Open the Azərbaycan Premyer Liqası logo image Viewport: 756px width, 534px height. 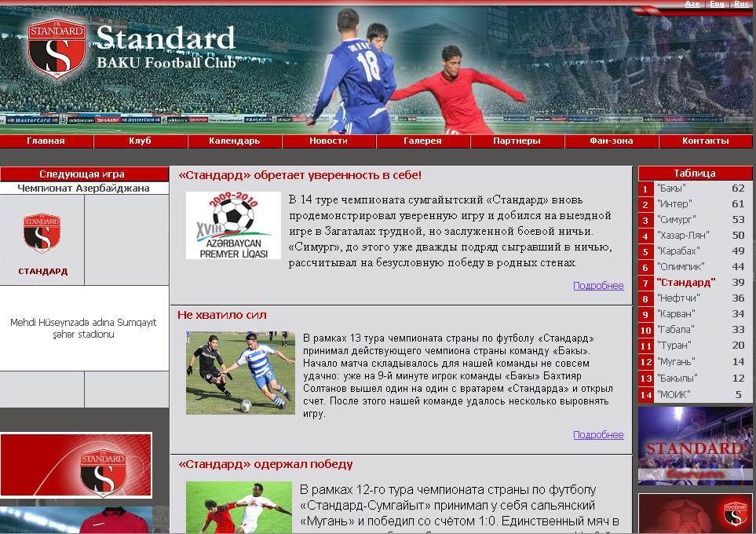233,225
